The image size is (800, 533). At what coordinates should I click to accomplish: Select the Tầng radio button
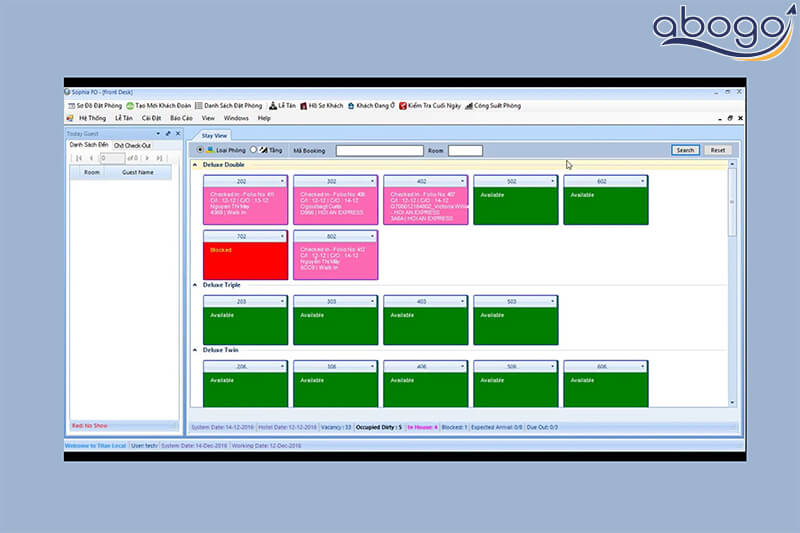(253, 150)
